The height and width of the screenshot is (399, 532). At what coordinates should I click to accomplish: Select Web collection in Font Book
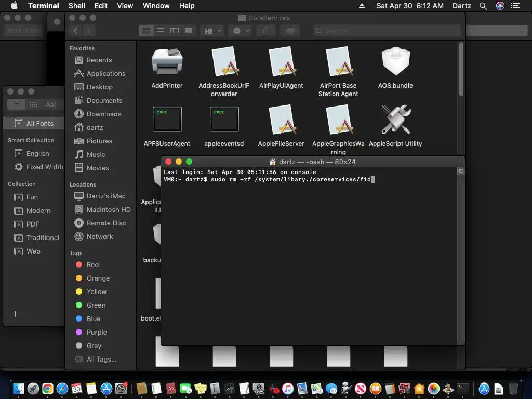(x=27, y=251)
